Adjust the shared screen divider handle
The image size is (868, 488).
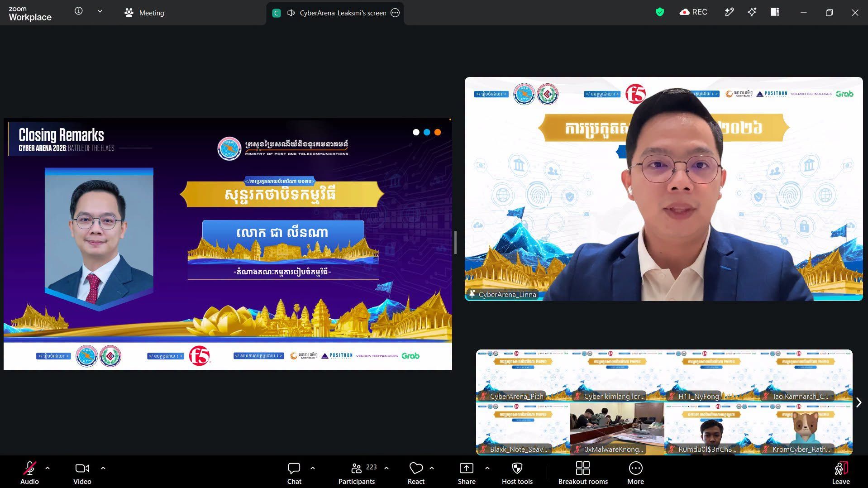455,243
